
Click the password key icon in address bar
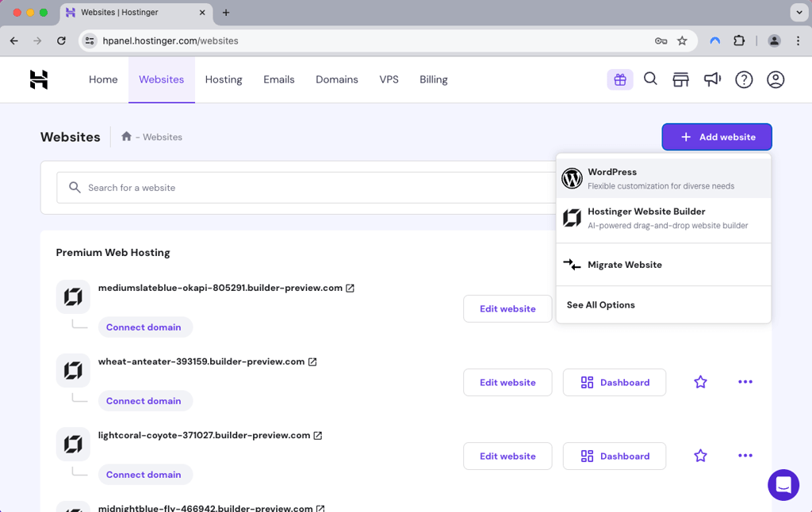661,41
